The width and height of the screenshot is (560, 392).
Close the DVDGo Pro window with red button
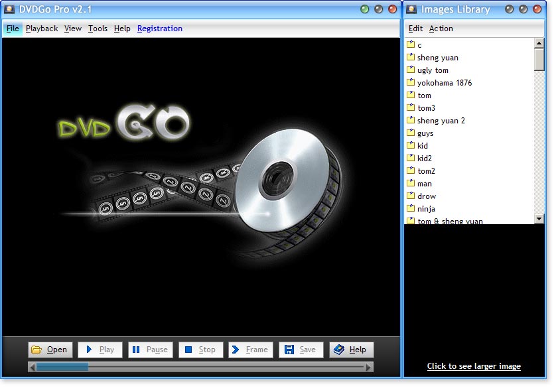[x=393, y=9]
